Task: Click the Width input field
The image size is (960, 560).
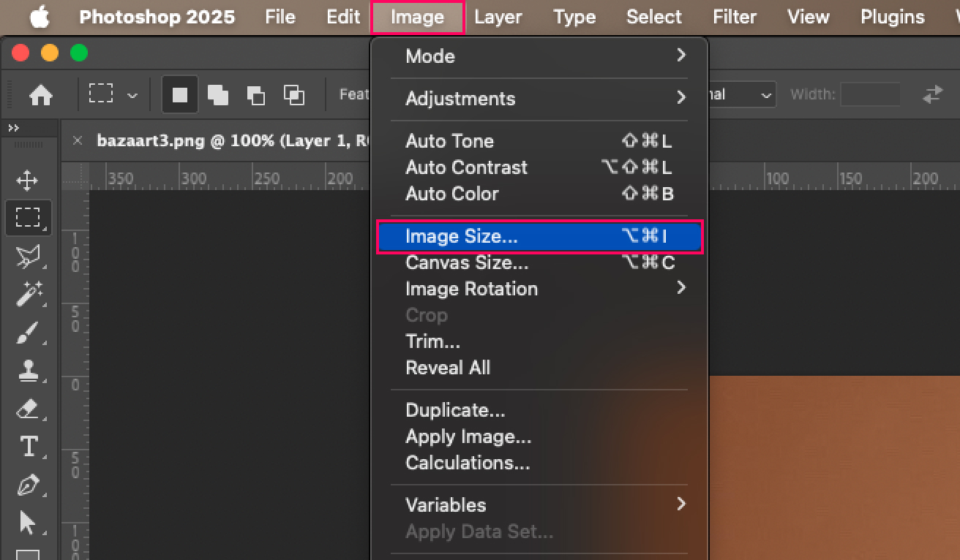Action: pyautogui.click(x=871, y=94)
